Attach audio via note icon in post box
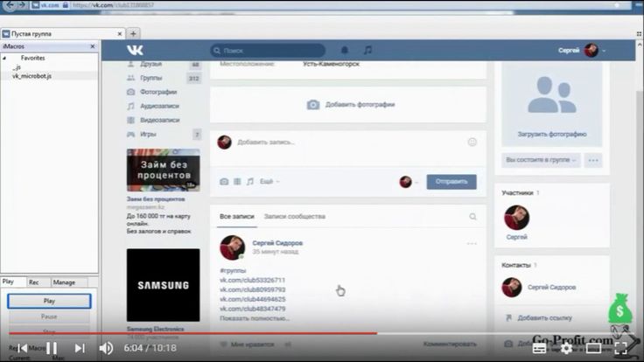Viewport: 644px width, 362px height. [x=250, y=181]
